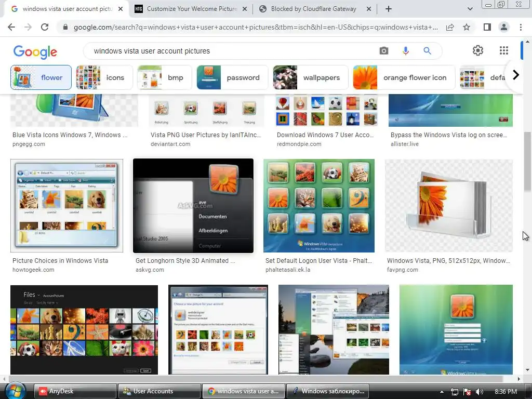The width and height of the screenshot is (532, 399).
Task: Open Google quick settings gear icon
Action: point(478,50)
